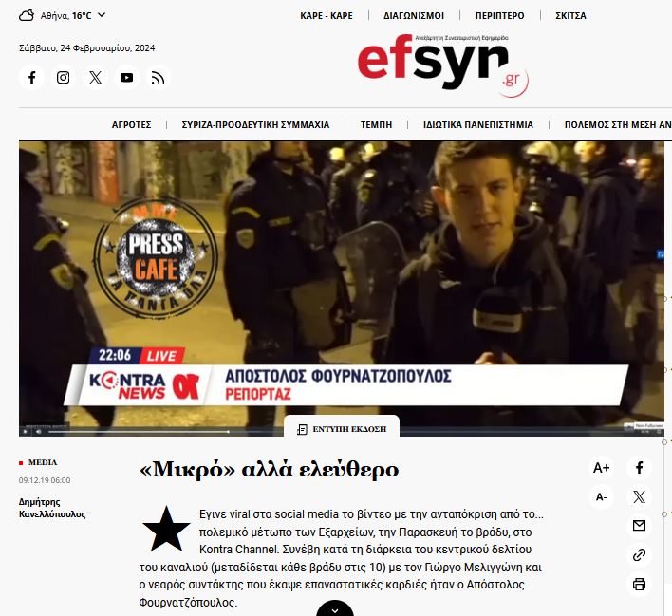Click the cloudy weather icon for Αθήνα
The image size is (672, 616).
27,16
